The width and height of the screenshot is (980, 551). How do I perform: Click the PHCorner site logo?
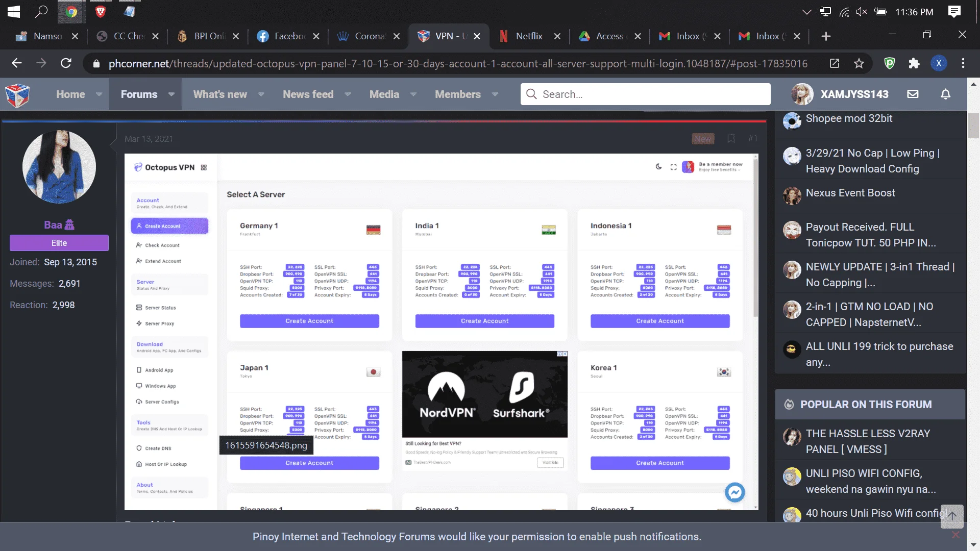coord(17,95)
